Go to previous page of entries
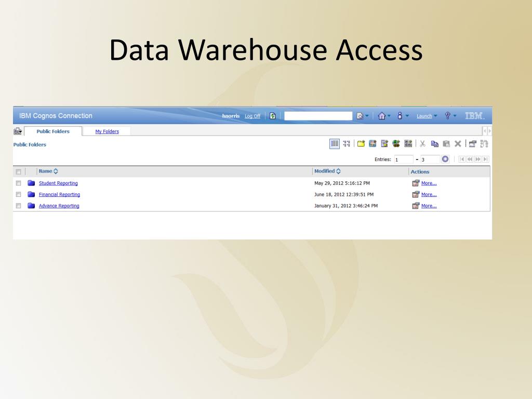The image size is (532, 399). 470,159
